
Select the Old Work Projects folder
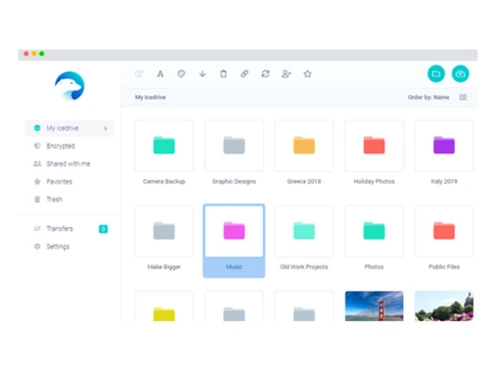click(x=304, y=231)
